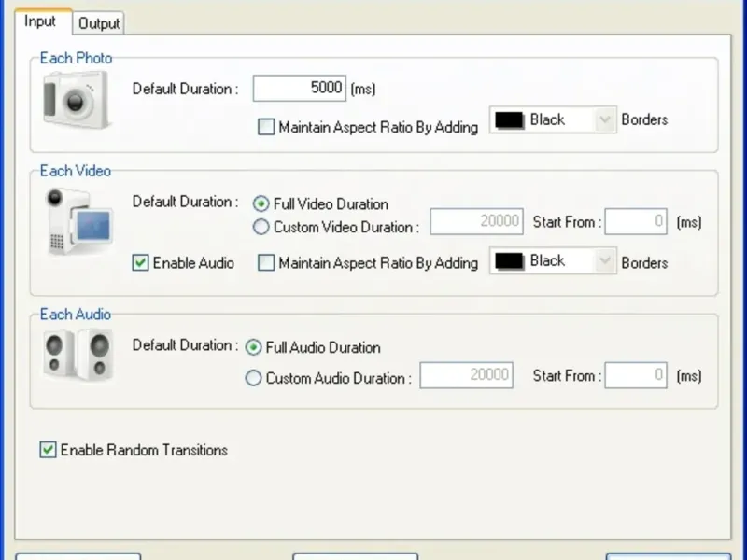Click the black swatch for photo borders
This screenshot has height=560, width=747.
tap(509, 120)
